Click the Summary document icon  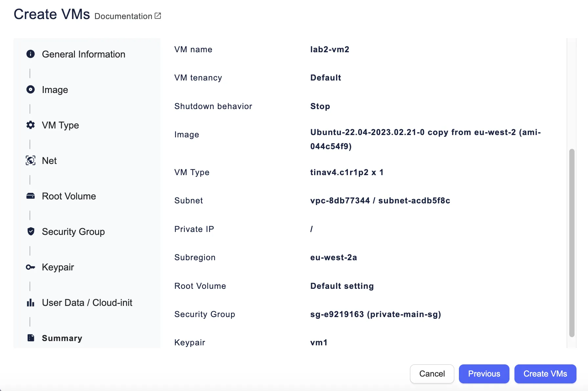coord(31,338)
